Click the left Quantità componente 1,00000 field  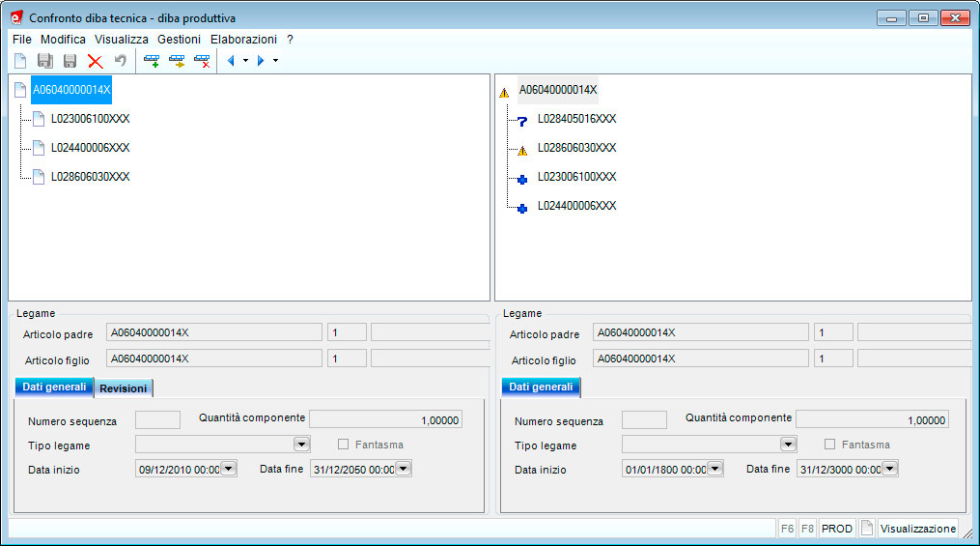tap(385, 419)
